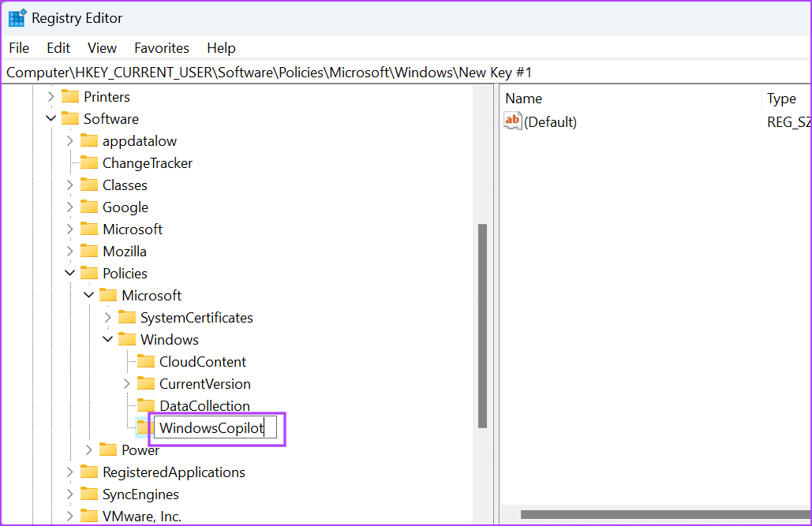
Task: Expand the Google key
Action: pyautogui.click(x=70, y=207)
